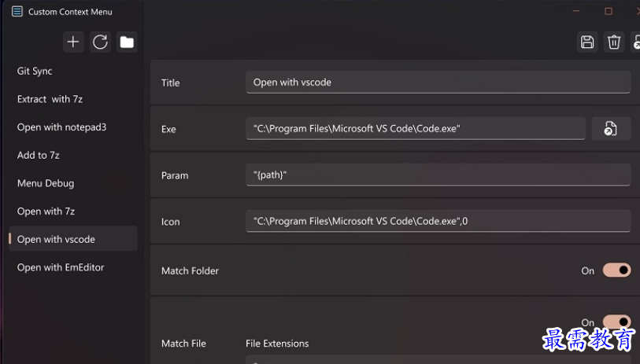This screenshot has width=640, height=364.
Task: Turn off Match Folder toggle
Action: 616,270
